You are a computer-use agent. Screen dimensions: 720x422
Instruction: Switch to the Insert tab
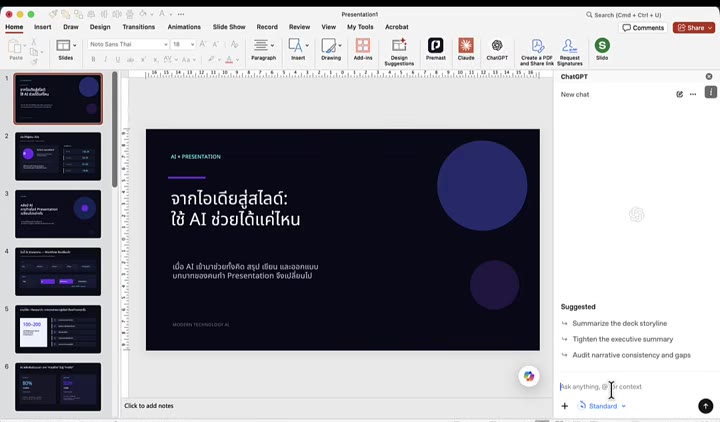tap(43, 27)
